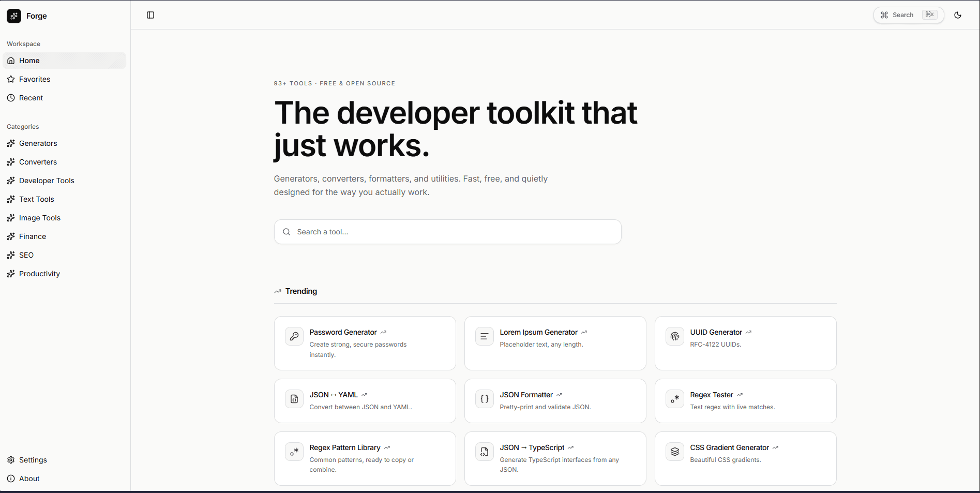The image size is (980, 493).
Task: Open the Lorem Ipsum Generator tool
Action: tap(555, 343)
